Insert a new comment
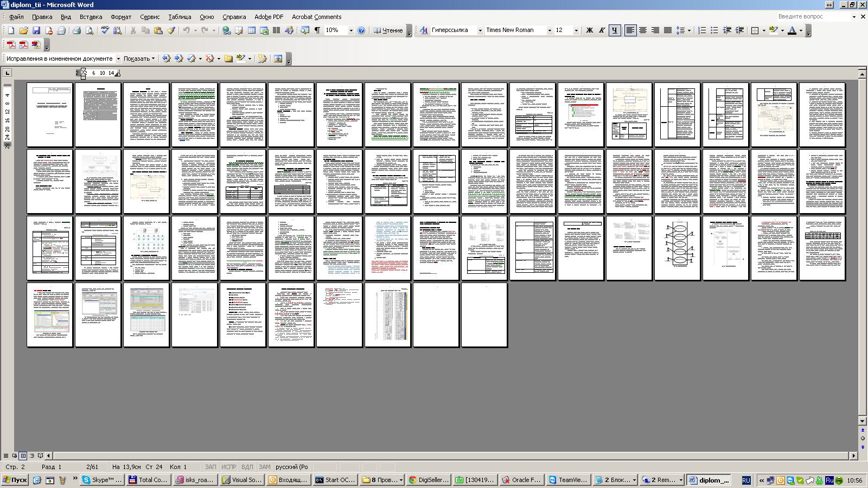This screenshot has width=868, height=488. 228,59
